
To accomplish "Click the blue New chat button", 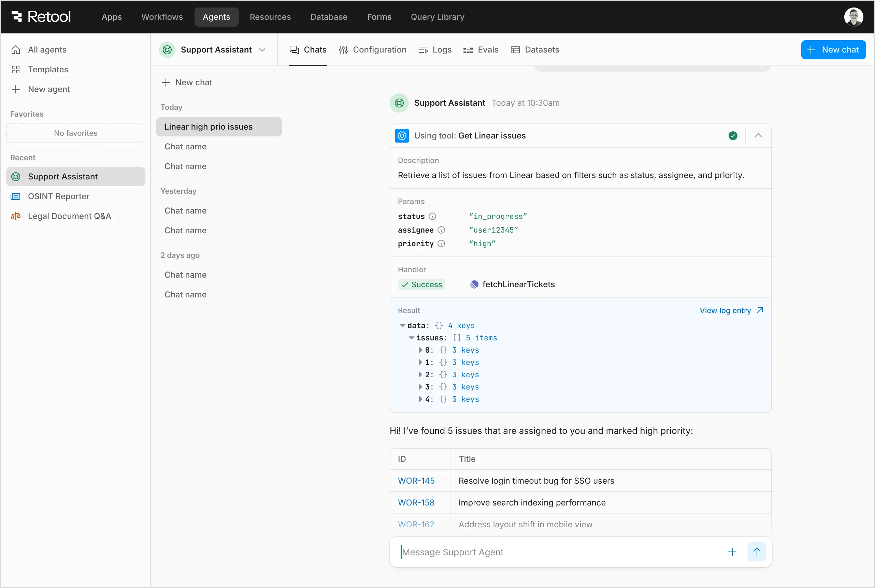I will click(x=833, y=50).
